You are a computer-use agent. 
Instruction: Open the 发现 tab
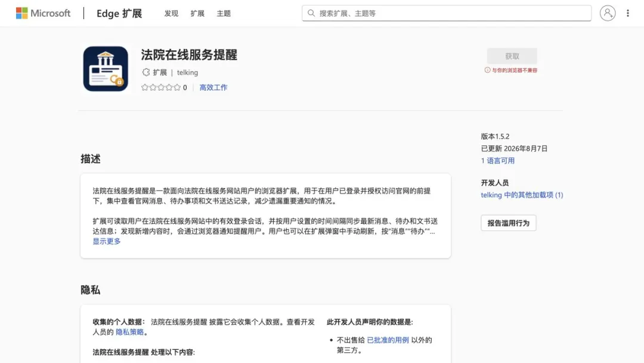pyautogui.click(x=171, y=14)
